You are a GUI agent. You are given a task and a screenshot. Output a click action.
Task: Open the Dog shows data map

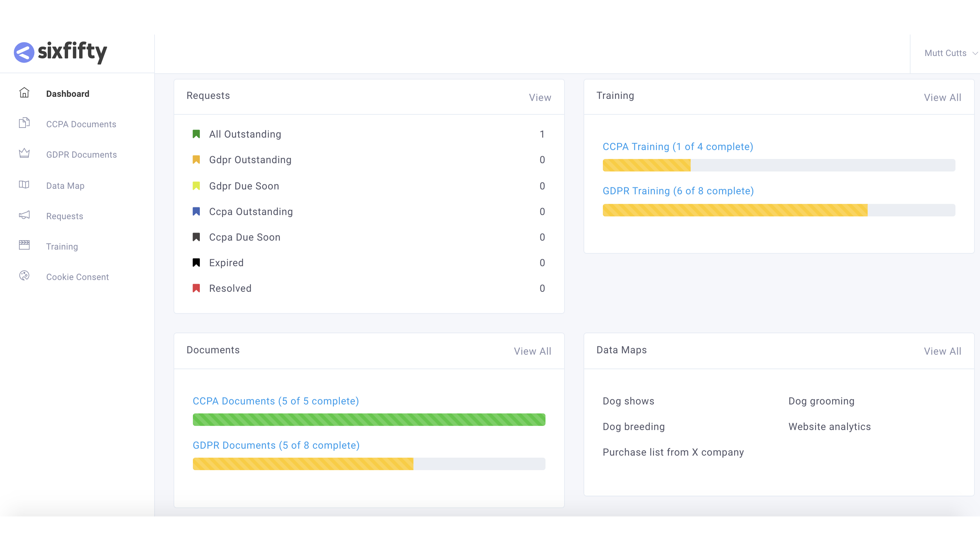pyautogui.click(x=628, y=401)
